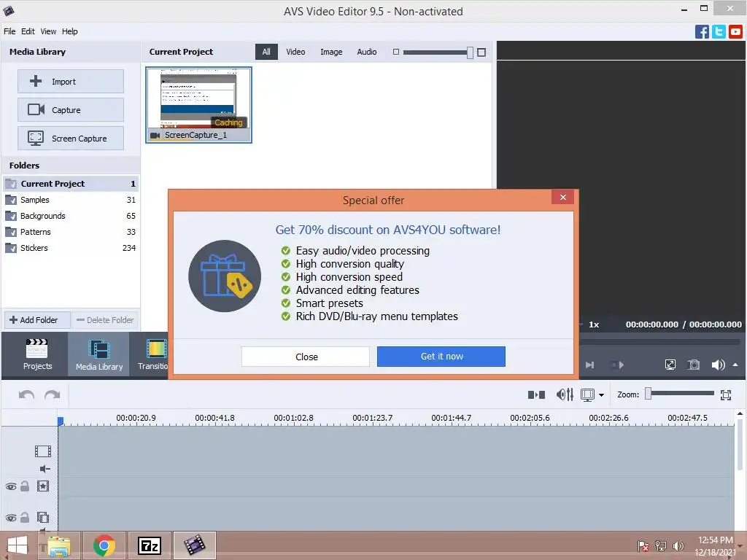The image size is (747, 560).
Task: Click Close in the Special offer dialog
Action: point(306,357)
